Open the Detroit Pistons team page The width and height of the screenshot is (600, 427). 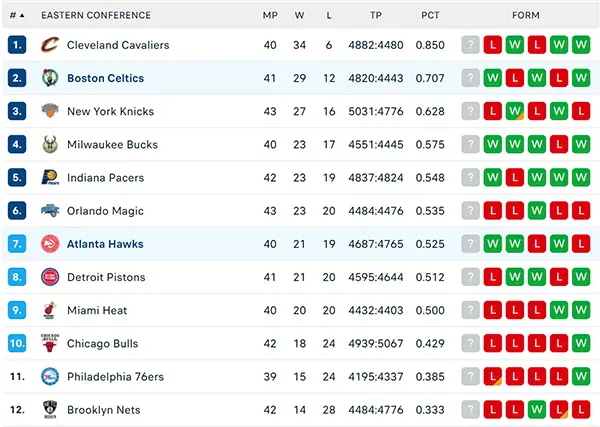106,277
